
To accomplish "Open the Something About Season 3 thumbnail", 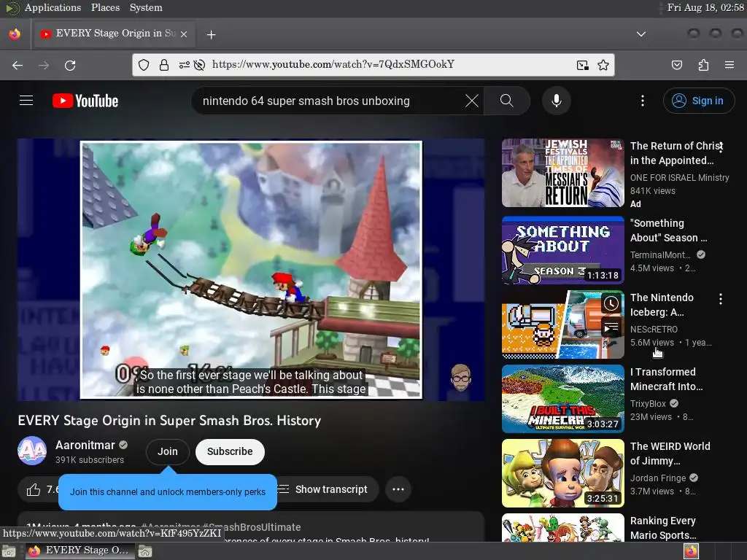I will 562,250.
